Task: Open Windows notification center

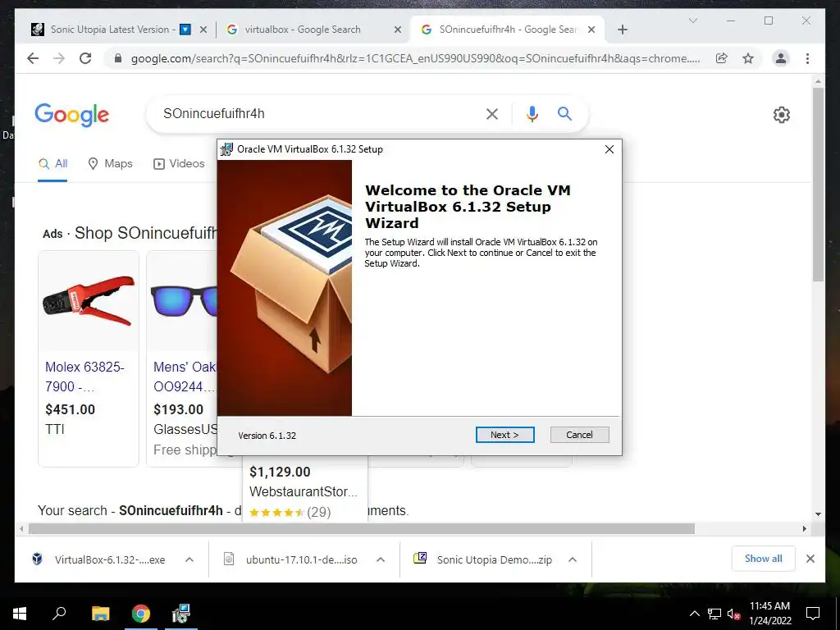Action: pos(813,614)
